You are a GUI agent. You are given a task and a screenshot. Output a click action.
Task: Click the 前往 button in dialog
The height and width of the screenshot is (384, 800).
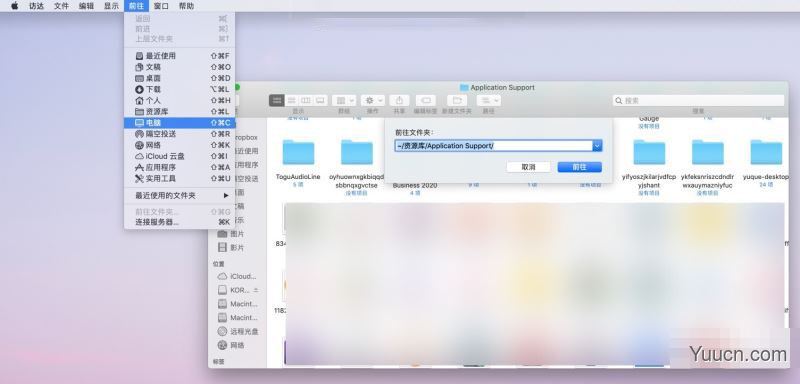[580, 167]
